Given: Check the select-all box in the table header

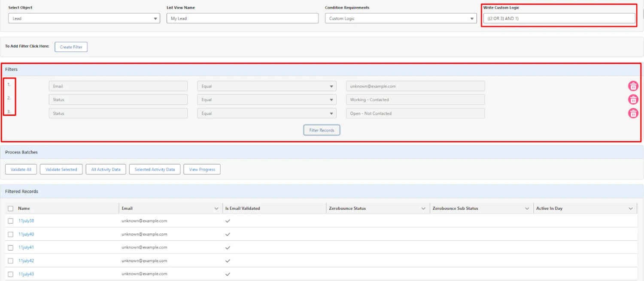Looking at the screenshot, I should coord(11,208).
